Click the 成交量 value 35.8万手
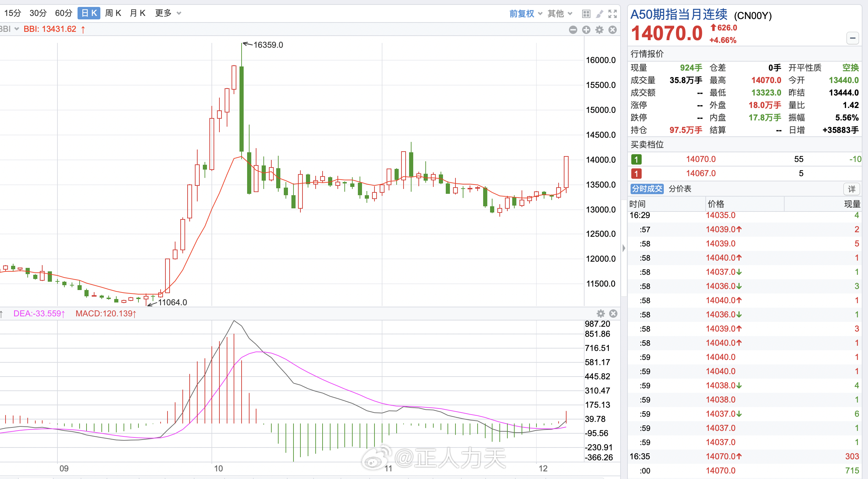The image size is (868, 479). pyautogui.click(x=686, y=80)
